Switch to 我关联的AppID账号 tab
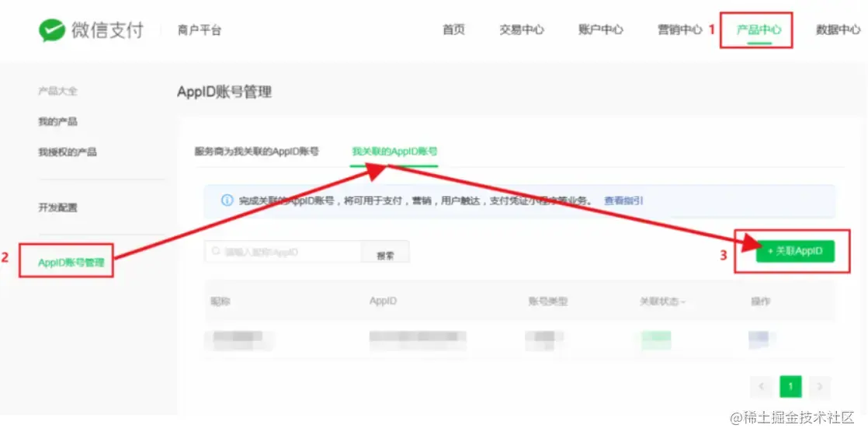The width and height of the screenshot is (868, 439). coord(394,152)
